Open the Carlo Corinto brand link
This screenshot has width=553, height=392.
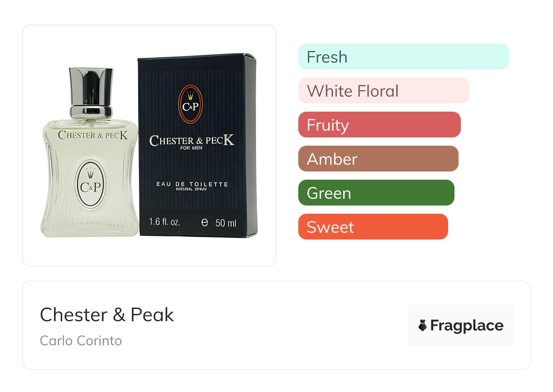click(81, 341)
